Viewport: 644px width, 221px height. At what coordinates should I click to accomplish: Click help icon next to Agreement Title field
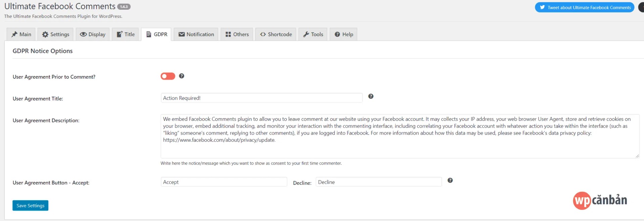(x=371, y=96)
